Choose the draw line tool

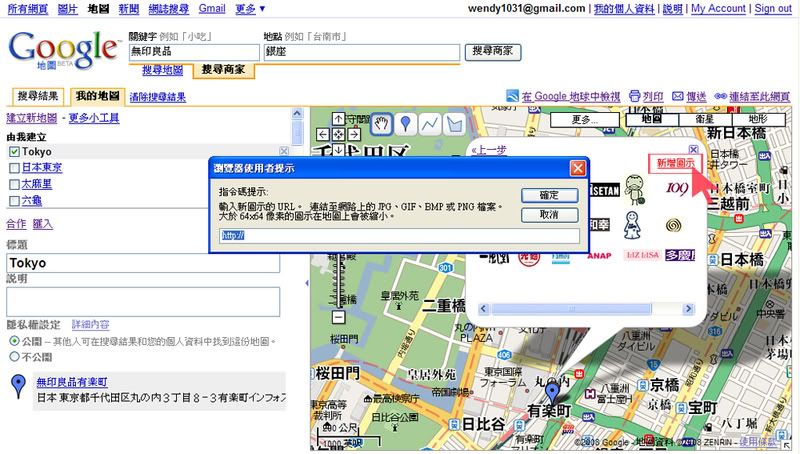point(429,123)
